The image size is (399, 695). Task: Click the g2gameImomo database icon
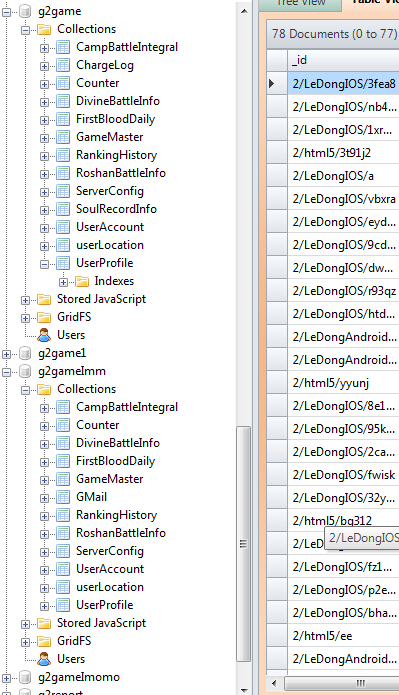click(x=25, y=677)
